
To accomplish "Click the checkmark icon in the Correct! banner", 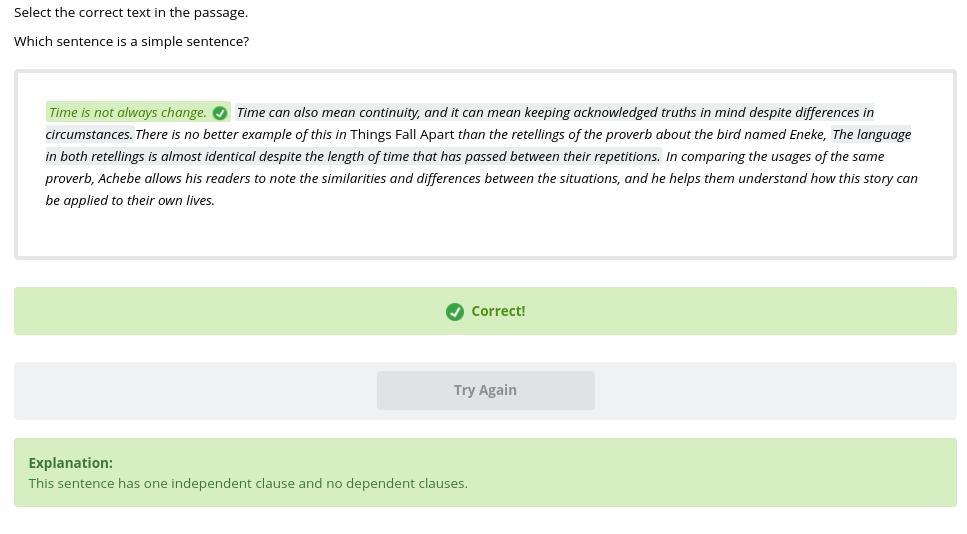I will coord(455,312).
